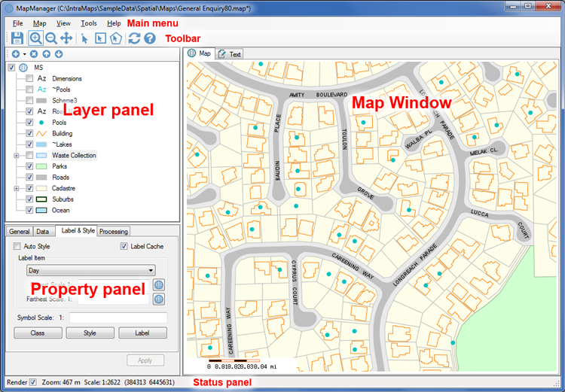
Task: Click the Zoom: 467 m status text
Action: pos(61,382)
